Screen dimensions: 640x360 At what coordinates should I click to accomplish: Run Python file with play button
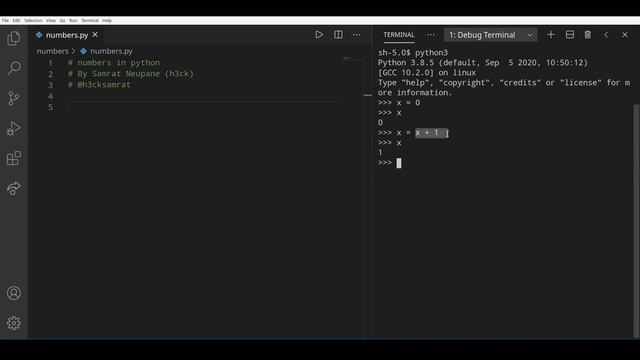tap(319, 35)
